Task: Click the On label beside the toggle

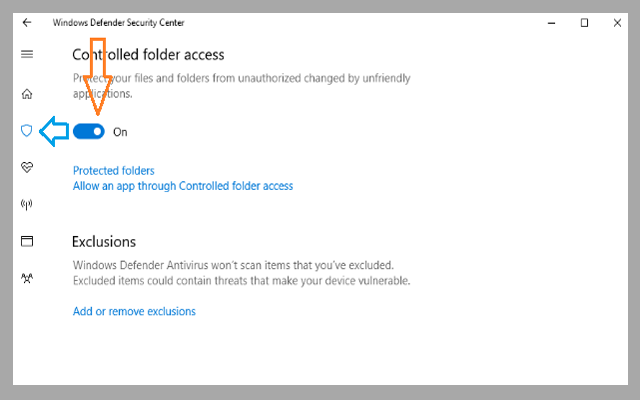Action: click(x=120, y=132)
